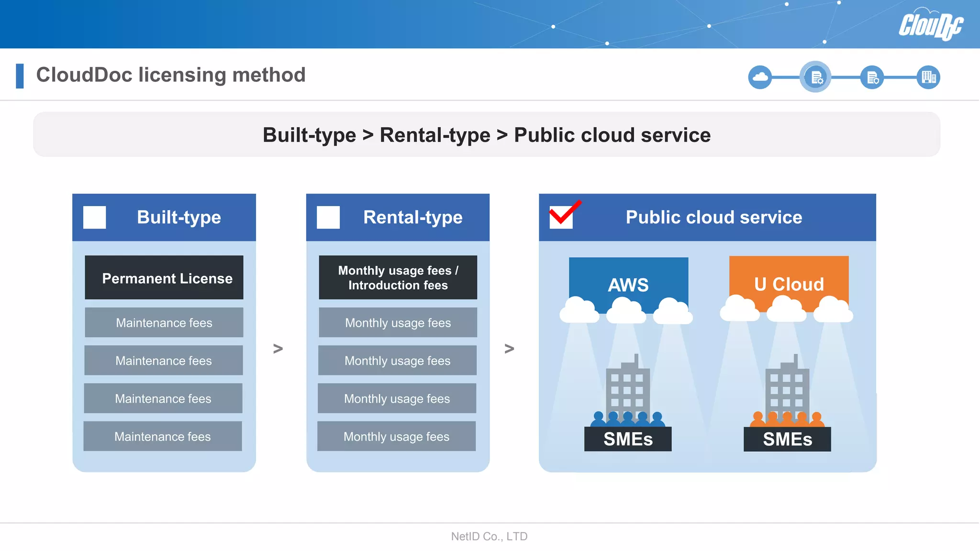This screenshot has width=980, height=551.
Task: Click the third Monthly usage fees bar
Action: click(x=397, y=398)
